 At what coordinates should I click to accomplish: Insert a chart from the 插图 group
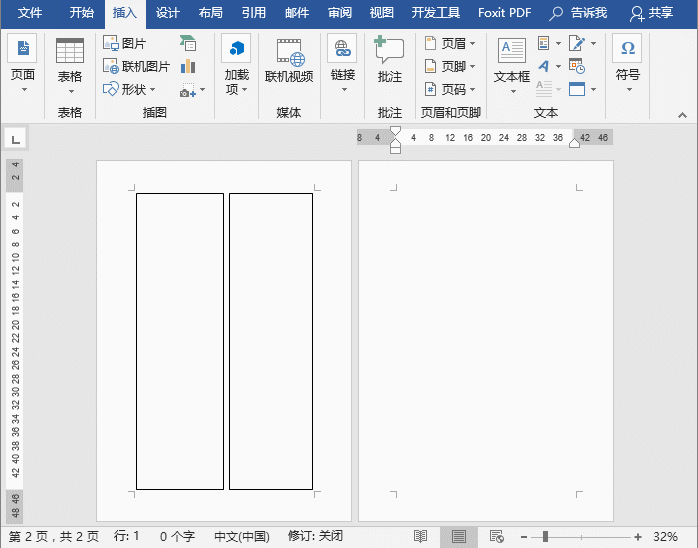tap(188, 66)
